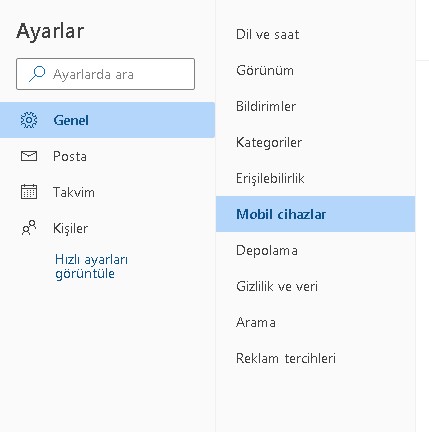The image size is (429, 432).
Task: Open the Takvim settings category
Action: 107,192
